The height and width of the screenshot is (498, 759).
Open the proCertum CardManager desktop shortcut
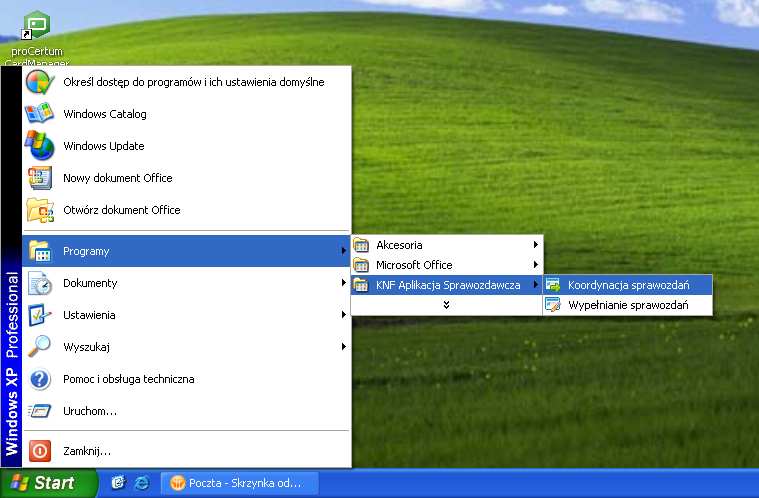tap(37, 38)
